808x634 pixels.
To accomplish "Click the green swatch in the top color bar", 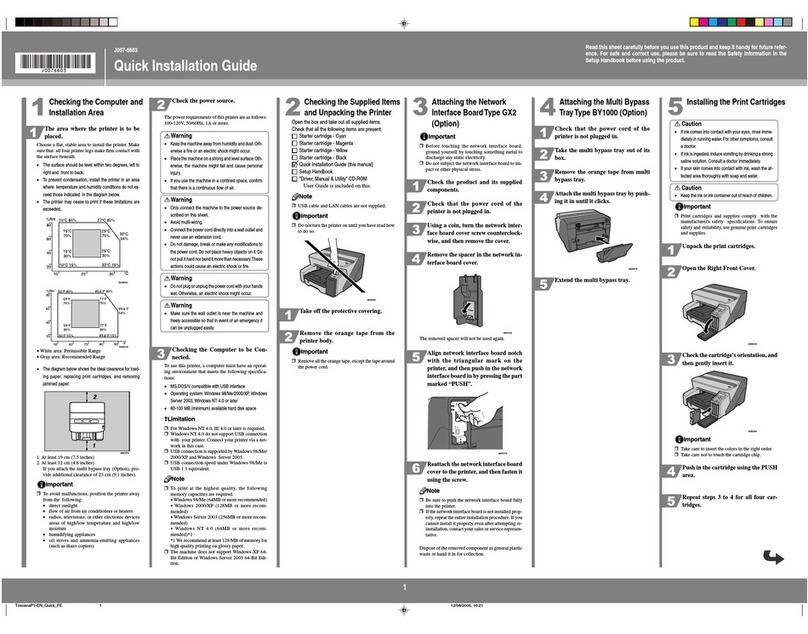I will click(731, 22).
